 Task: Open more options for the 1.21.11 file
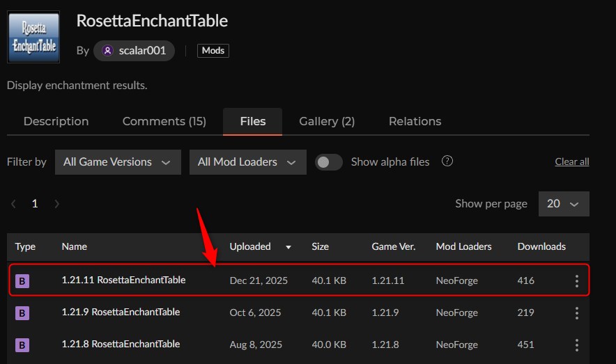pyautogui.click(x=576, y=281)
